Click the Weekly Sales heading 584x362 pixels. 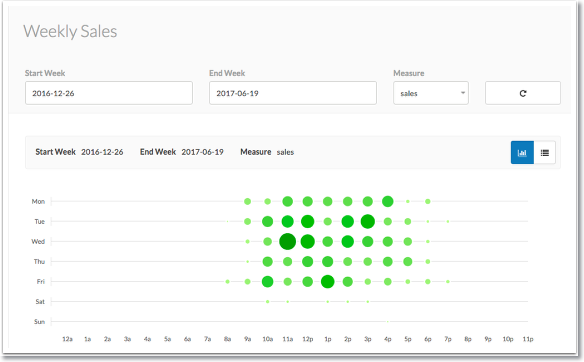70,31
